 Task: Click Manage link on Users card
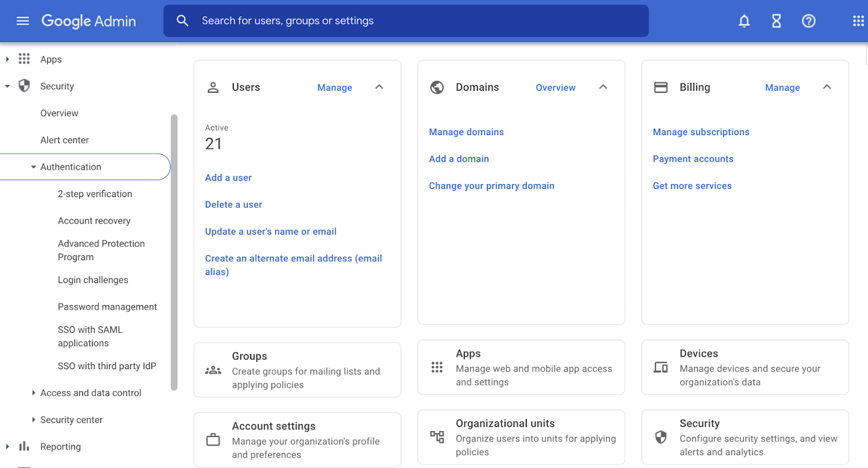335,87
